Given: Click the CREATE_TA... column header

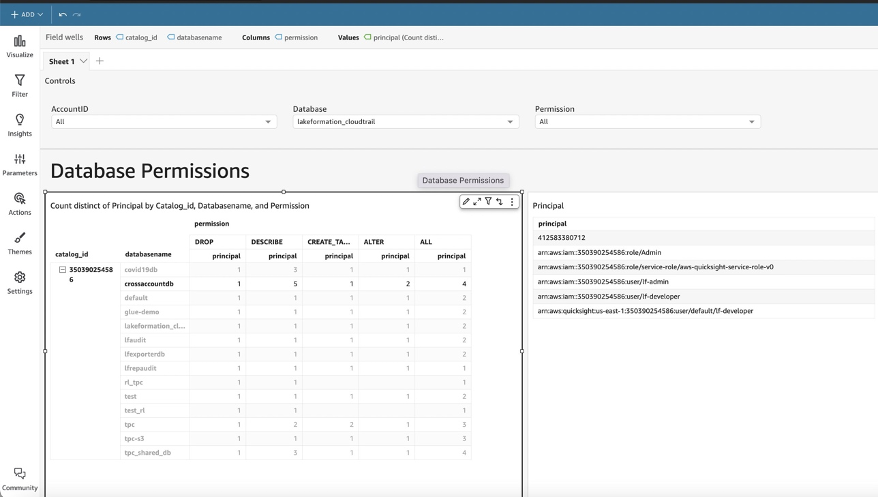Looking at the screenshot, I should pyautogui.click(x=329, y=241).
